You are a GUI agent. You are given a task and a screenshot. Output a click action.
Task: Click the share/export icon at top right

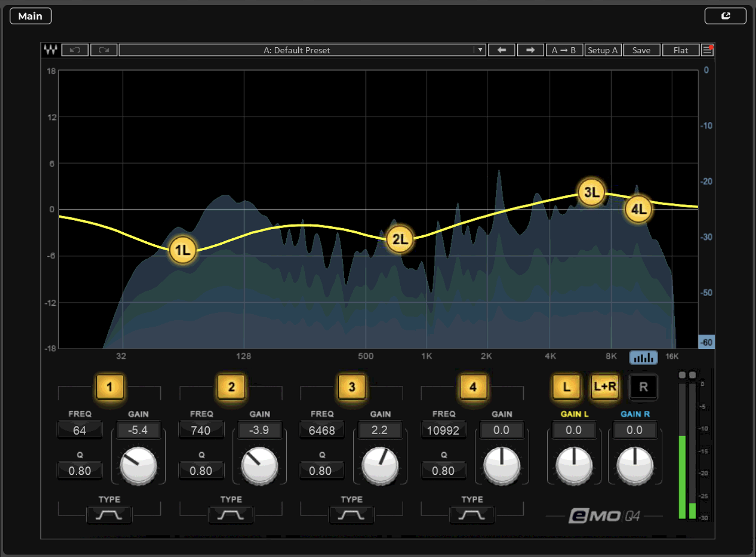(x=725, y=16)
